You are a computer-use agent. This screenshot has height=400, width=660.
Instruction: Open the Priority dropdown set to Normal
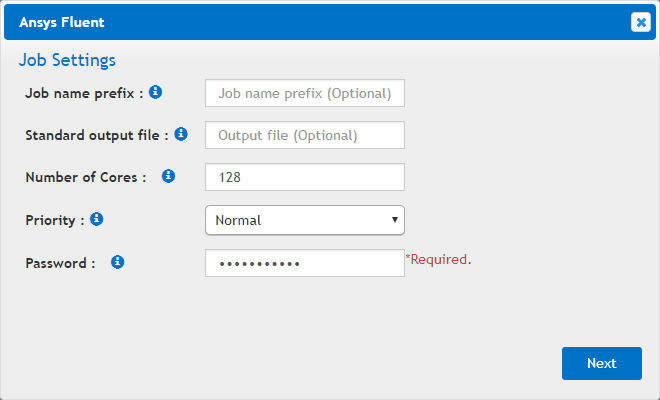(x=304, y=220)
